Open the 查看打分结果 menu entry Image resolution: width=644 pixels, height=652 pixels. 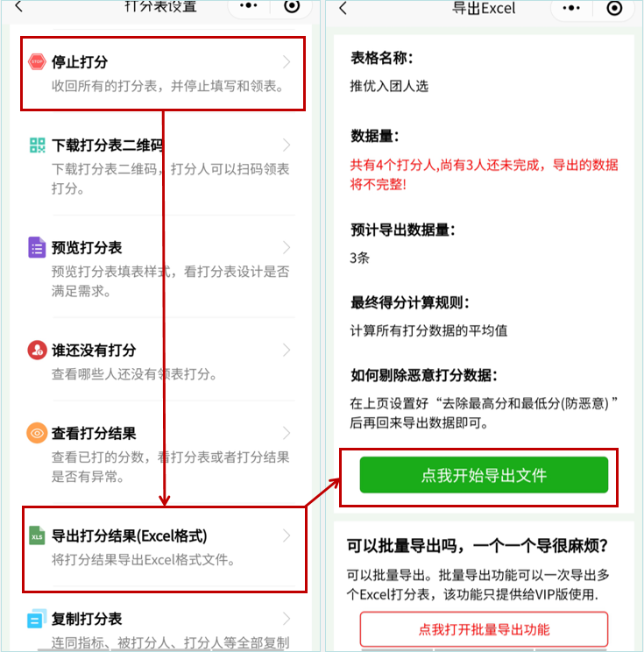click(162, 453)
